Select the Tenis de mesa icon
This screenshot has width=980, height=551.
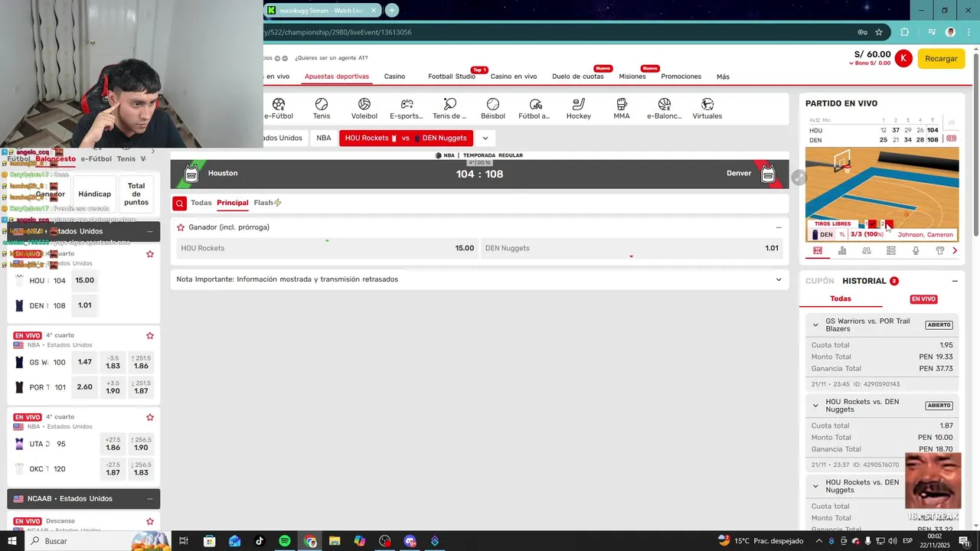click(450, 104)
